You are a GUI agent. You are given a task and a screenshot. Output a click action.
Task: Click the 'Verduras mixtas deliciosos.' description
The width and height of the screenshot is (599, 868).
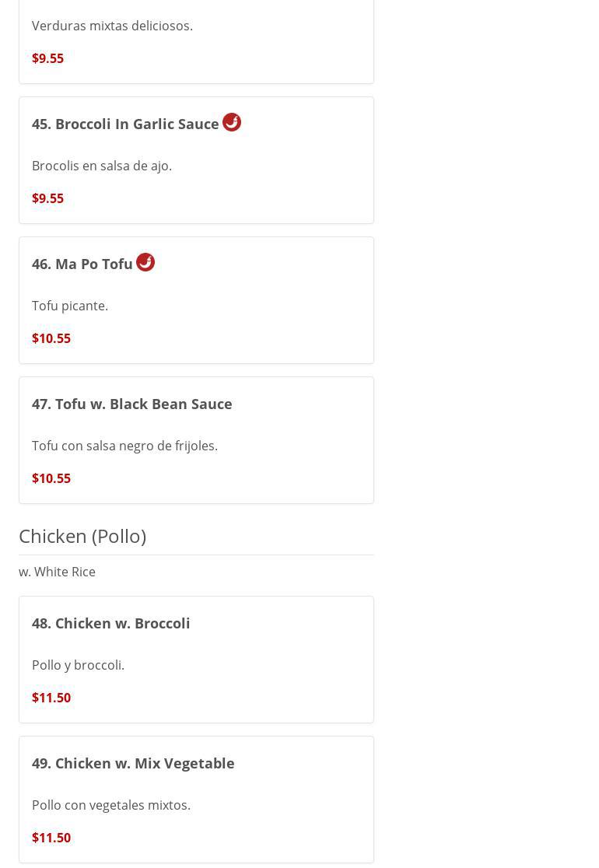click(112, 26)
